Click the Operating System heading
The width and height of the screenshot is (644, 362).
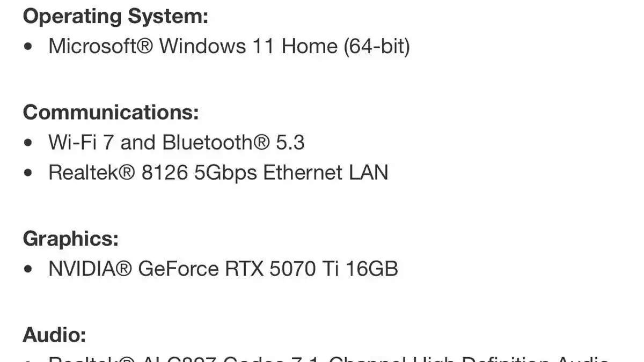(x=115, y=16)
